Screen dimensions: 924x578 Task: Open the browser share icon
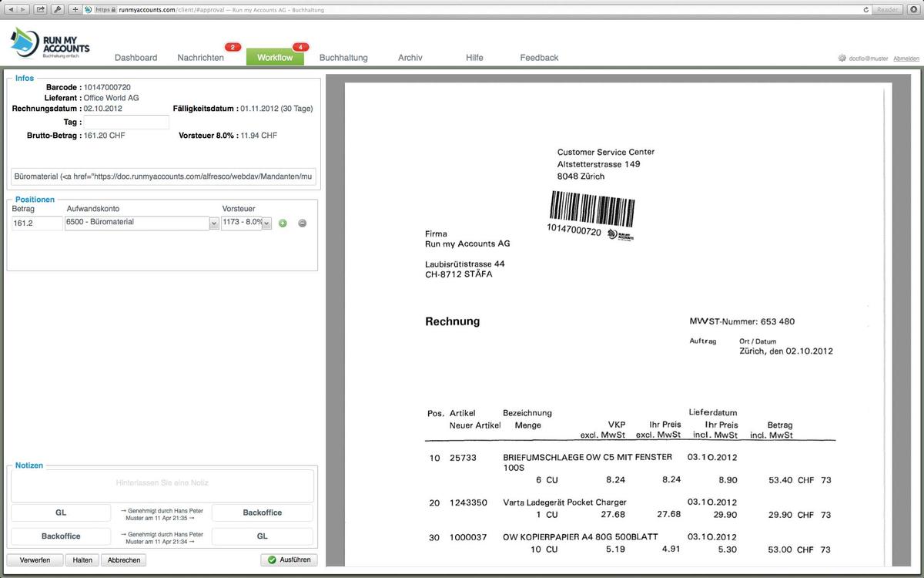[40, 9]
